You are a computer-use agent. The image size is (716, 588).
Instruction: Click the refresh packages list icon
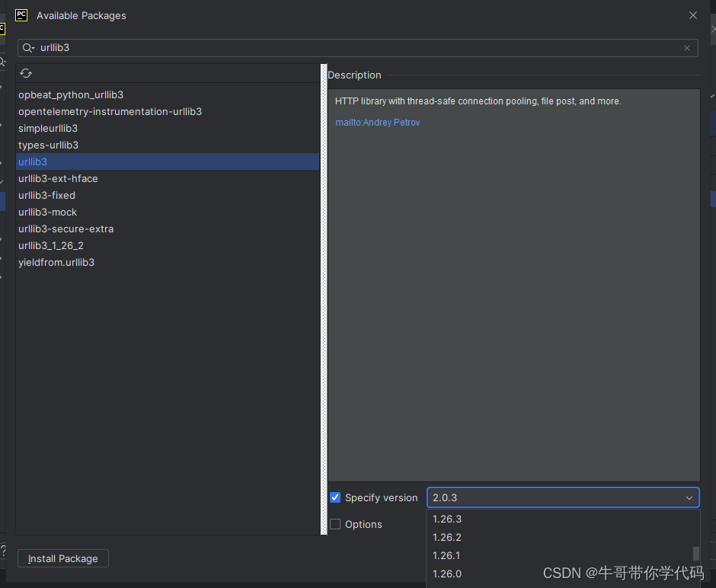(x=26, y=73)
